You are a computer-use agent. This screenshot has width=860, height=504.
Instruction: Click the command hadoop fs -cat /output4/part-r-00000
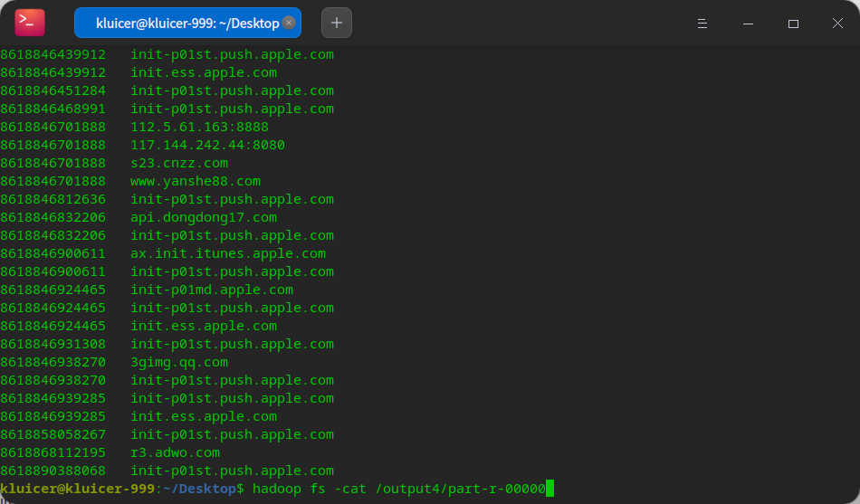[x=399, y=489]
